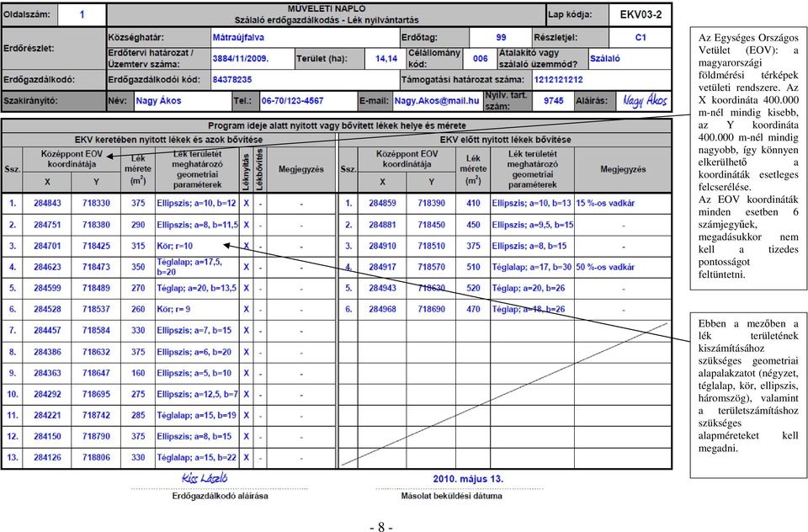Image resolution: width=808 pixels, height=532 pixels.
Task: Click the gap size 290
Action: 138,225
